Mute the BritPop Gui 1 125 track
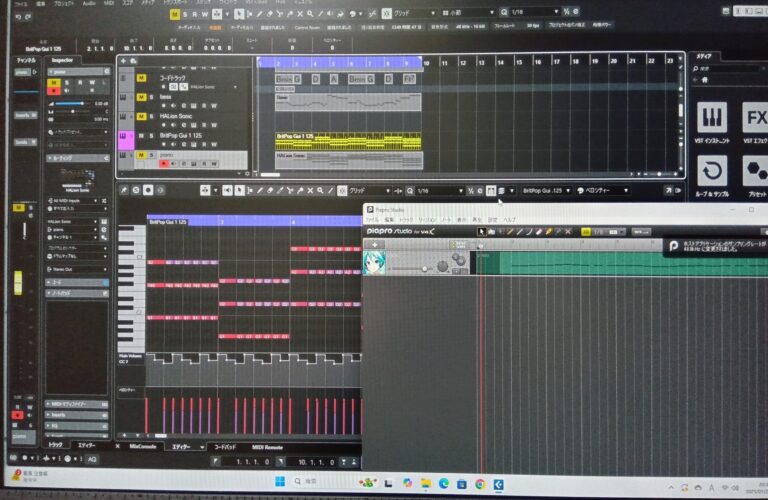 pyautogui.click(x=139, y=135)
